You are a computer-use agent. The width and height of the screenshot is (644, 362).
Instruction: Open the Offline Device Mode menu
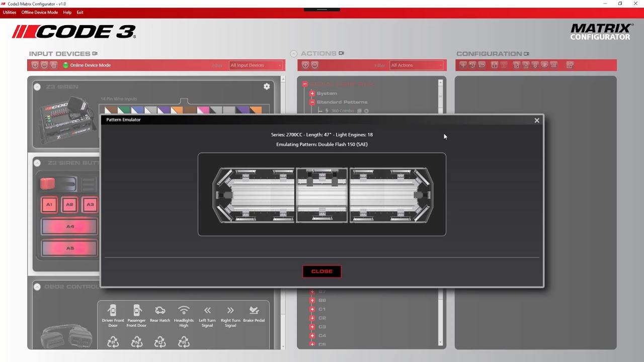(39, 12)
